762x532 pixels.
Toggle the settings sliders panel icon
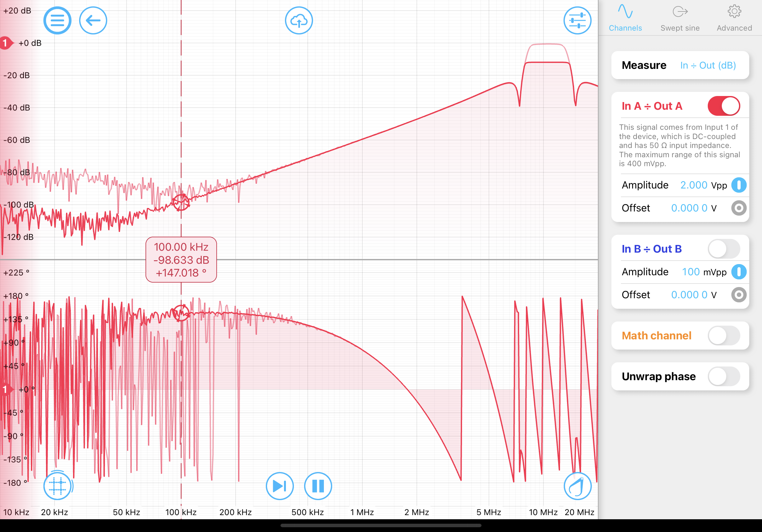577,20
